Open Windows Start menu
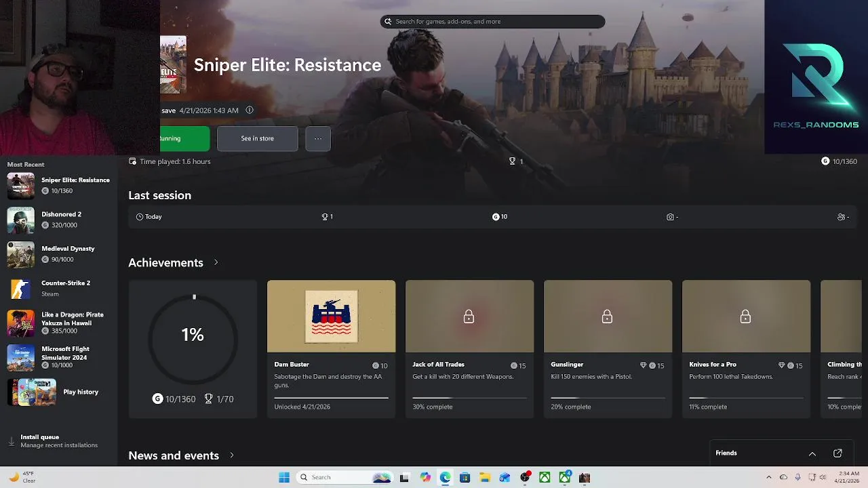 (284, 477)
